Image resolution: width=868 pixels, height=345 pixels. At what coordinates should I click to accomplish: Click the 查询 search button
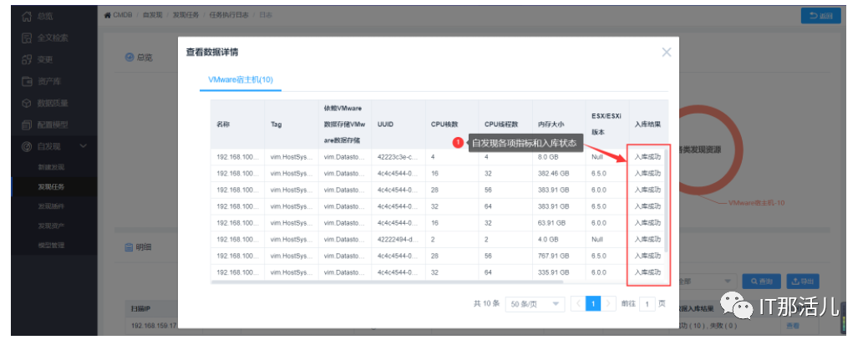click(761, 282)
